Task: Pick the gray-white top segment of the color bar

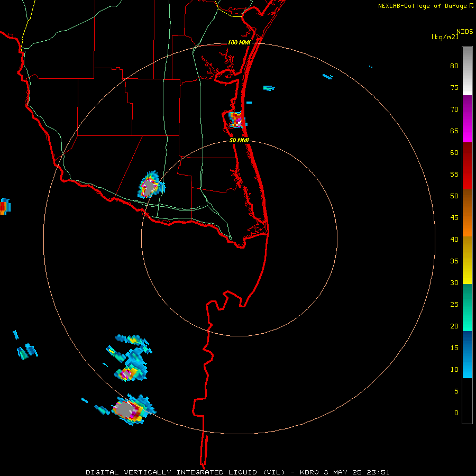Action: [x=467, y=71]
